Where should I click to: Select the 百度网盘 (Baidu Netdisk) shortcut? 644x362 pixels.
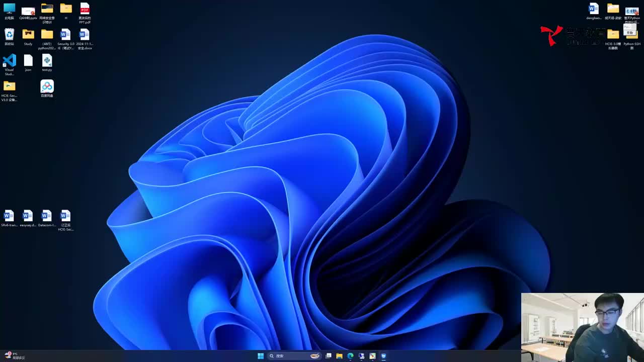(x=47, y=88)
